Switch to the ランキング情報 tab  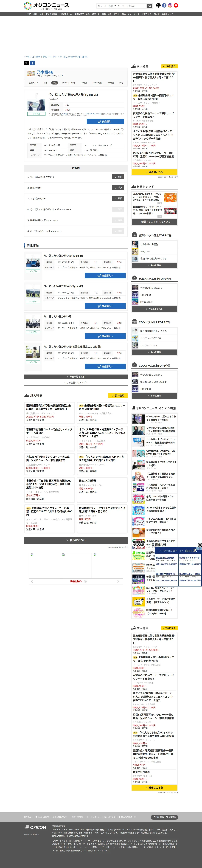tap(69, 83)
